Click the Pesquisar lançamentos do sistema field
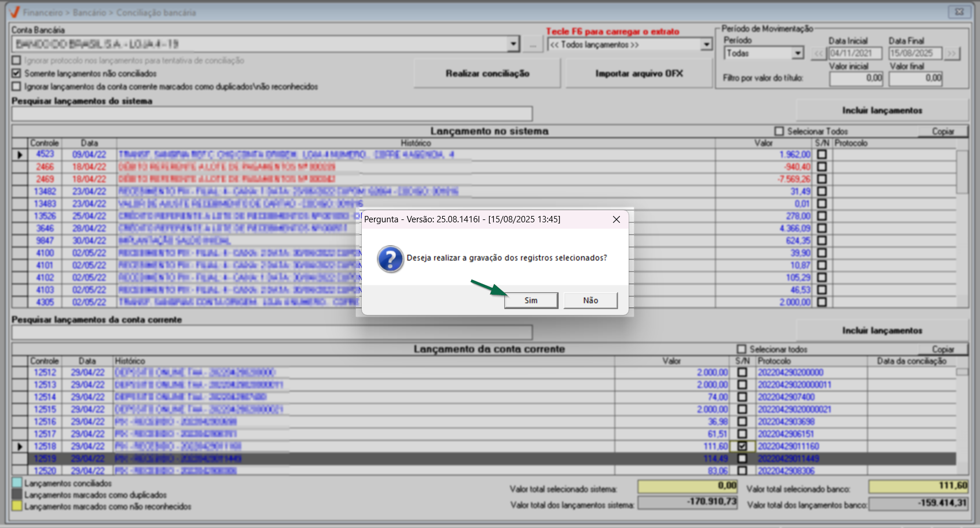The image size is (980, 528). pyautogui.click(x=271, y=113)
